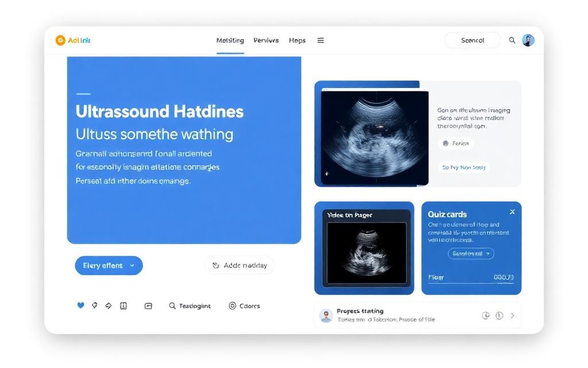588x368 pixels.
Task: Click the share arrow icon in the bottom toolbar
Action: pos(109,306)
